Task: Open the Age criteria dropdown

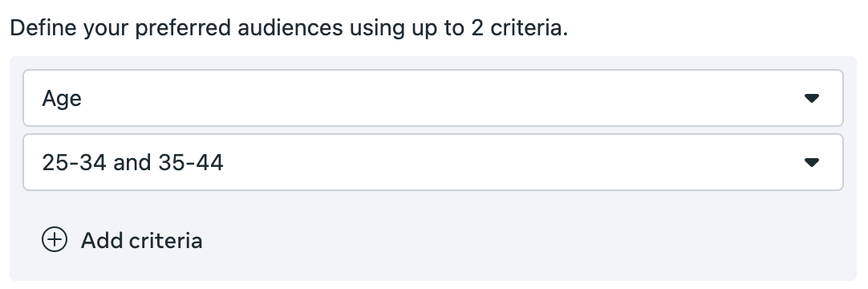Action: [x=433, y=98]
